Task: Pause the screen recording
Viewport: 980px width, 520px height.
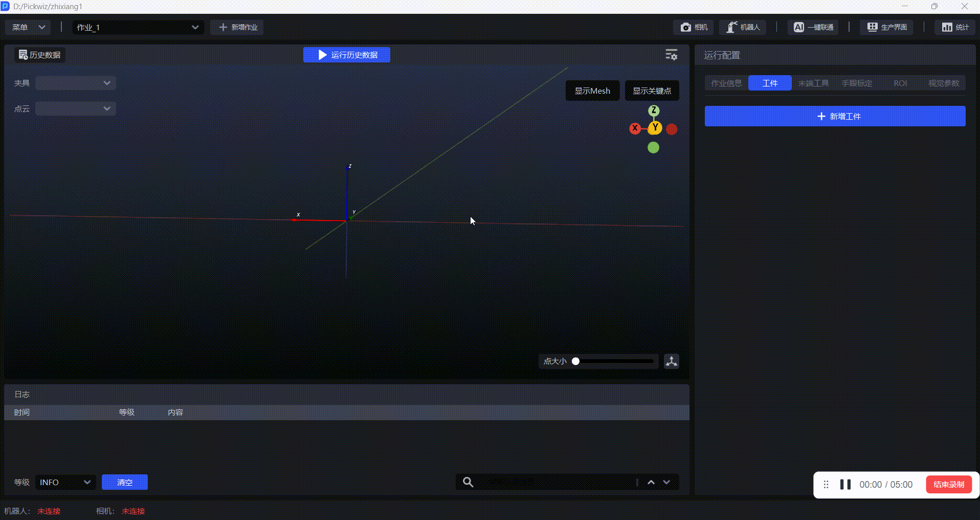Action: point(845,485)
